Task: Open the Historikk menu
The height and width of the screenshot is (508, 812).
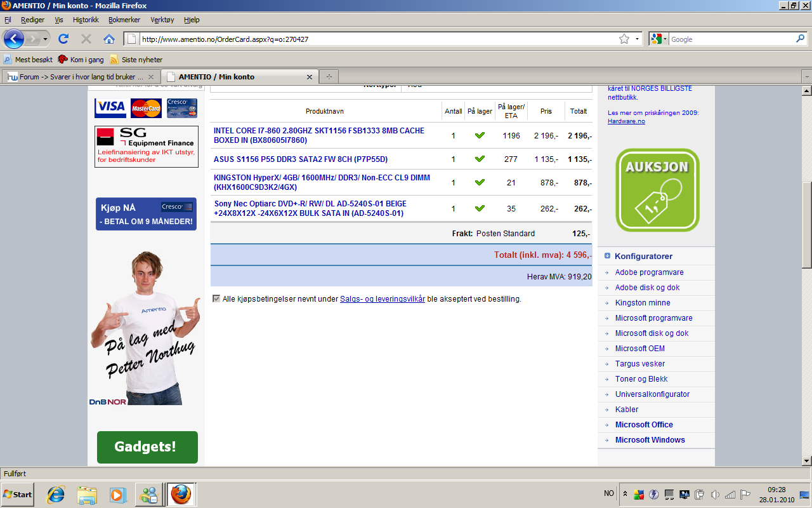Action: (x=86, y=20)
